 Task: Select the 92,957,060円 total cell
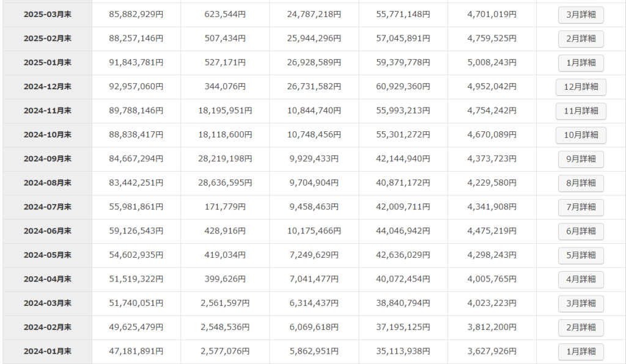coord(136,87)
